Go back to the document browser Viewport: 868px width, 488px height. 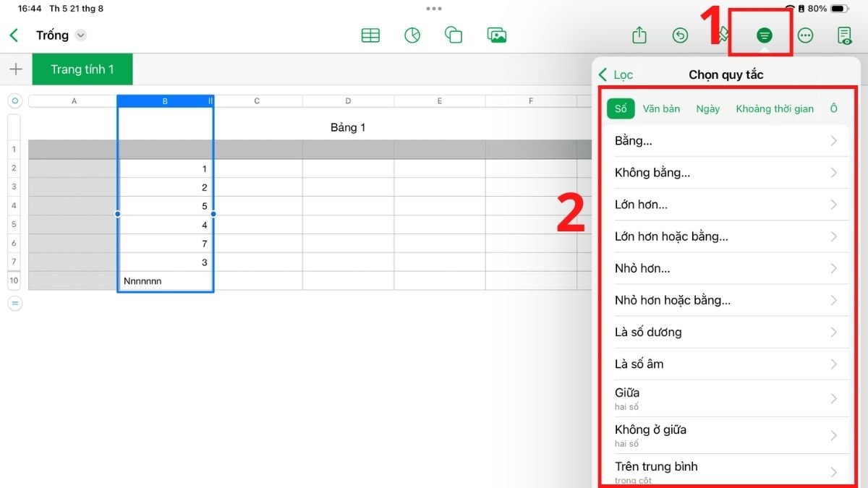click(14, 35)
